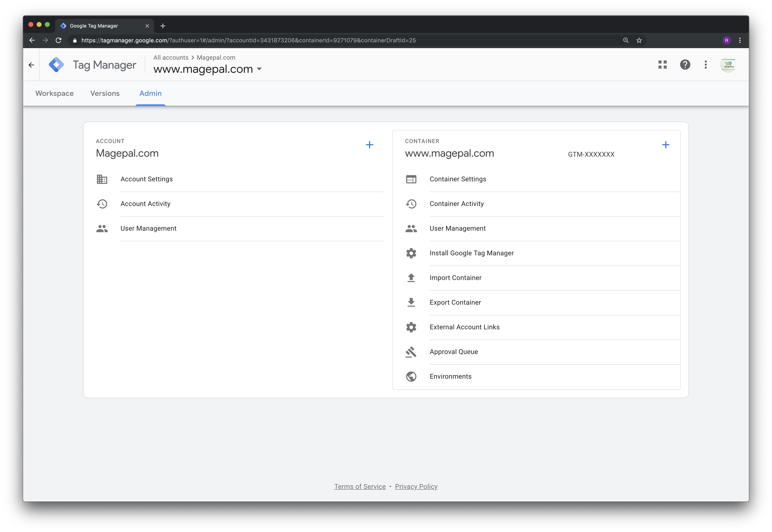This screenshot has height=532, width=772.
Task: Click the site lock icon in address bar
Action: 75,40
